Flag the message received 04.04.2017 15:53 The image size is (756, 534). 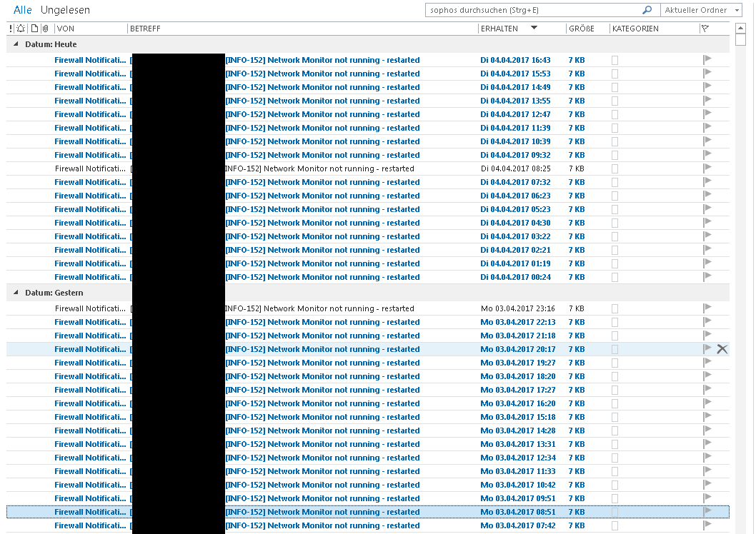pos(707,74)
